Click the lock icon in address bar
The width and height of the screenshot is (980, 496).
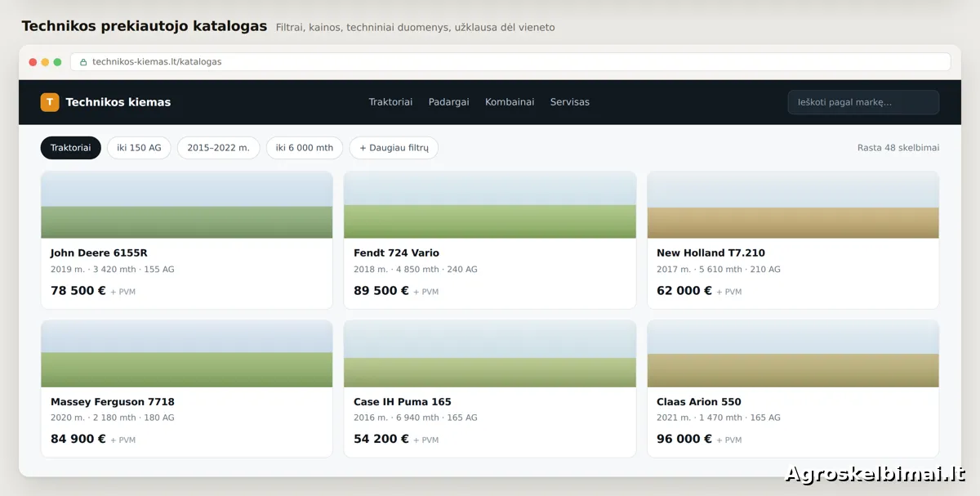click(x=83, y=62)
